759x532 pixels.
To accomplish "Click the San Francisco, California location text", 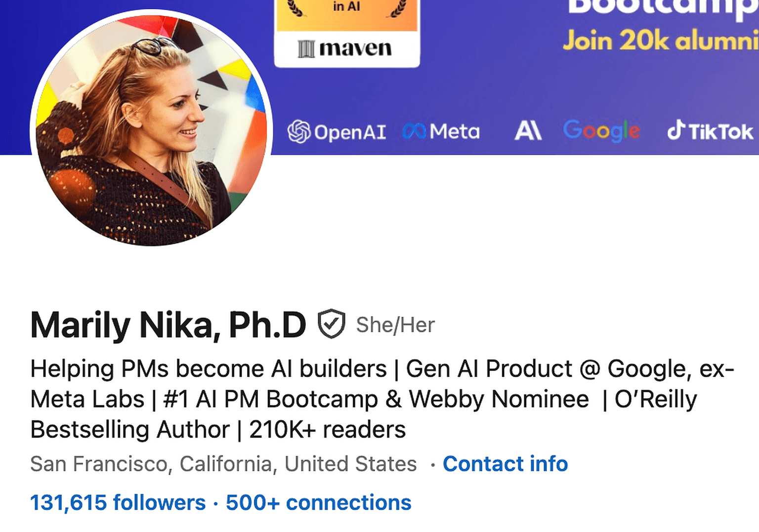I will (x=223, y=464).
